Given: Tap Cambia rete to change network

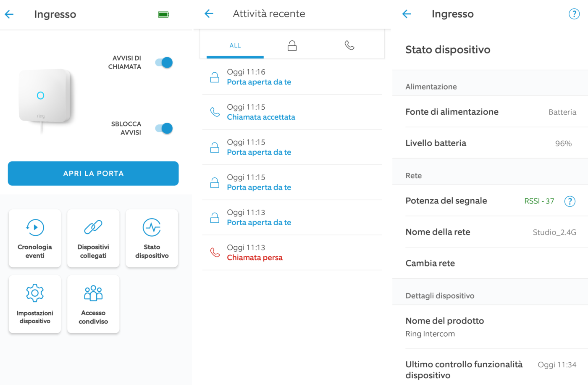Looking at the screenshot, I should click(x=430, y=263).
